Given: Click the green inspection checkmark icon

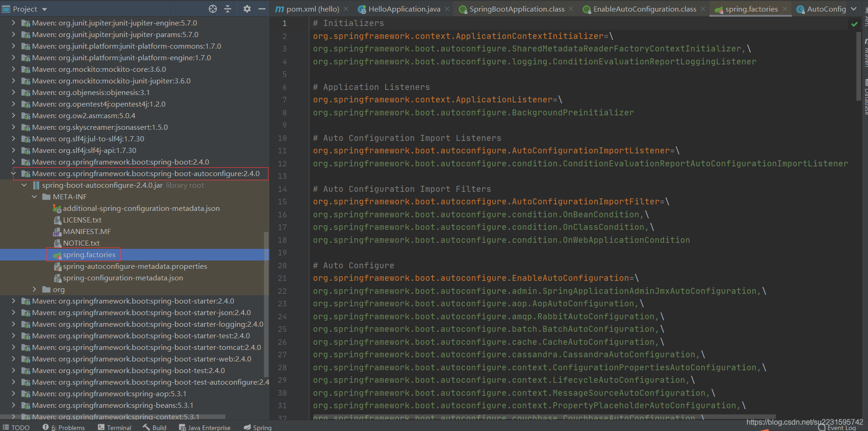Looking at the screenshot, I should tap(855, 24).
